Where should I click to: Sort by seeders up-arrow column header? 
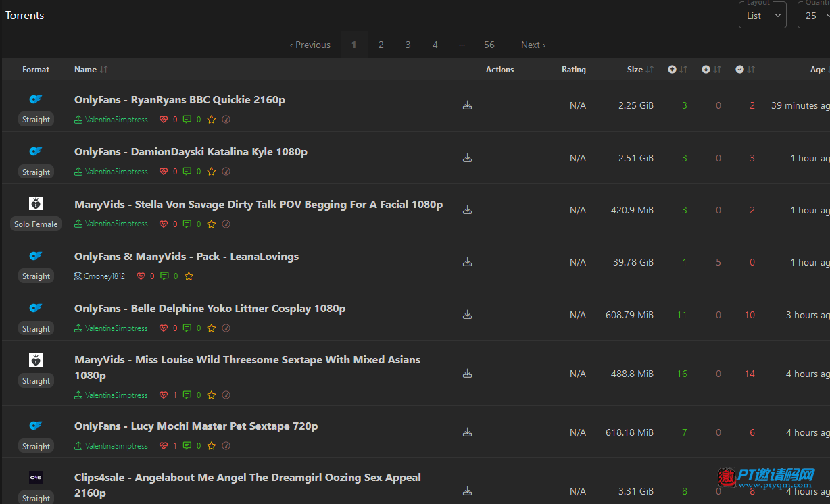(677, 70)
